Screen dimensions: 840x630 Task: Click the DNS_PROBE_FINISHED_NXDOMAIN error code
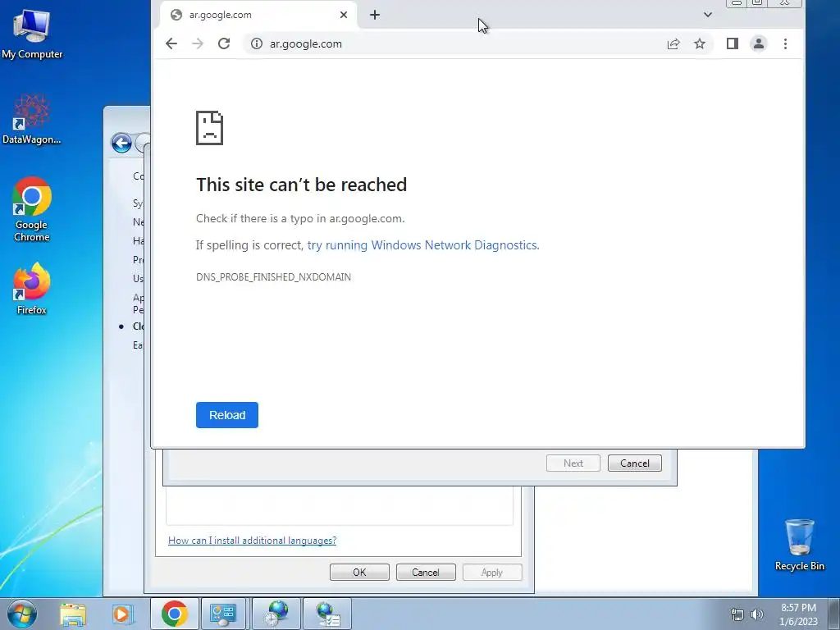click(x=273, y=277)
